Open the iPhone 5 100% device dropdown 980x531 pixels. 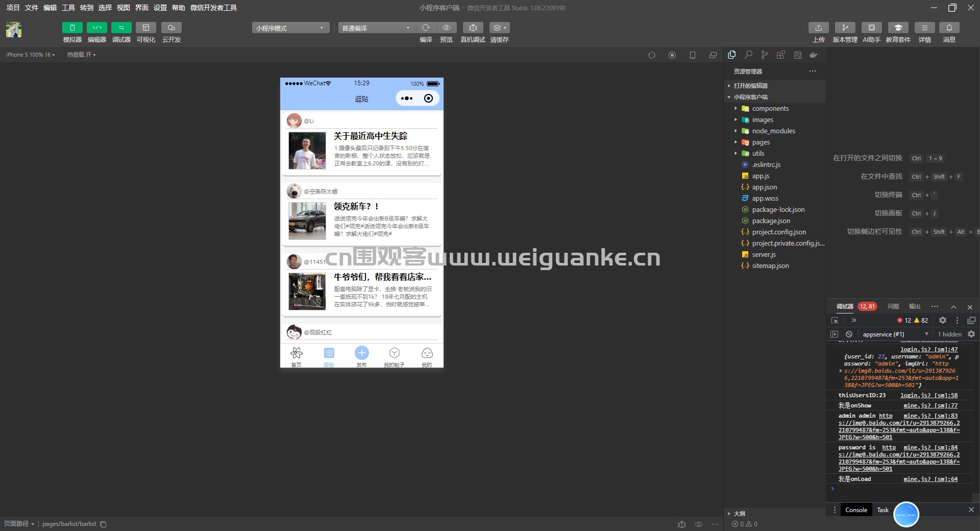click(31, 55)
